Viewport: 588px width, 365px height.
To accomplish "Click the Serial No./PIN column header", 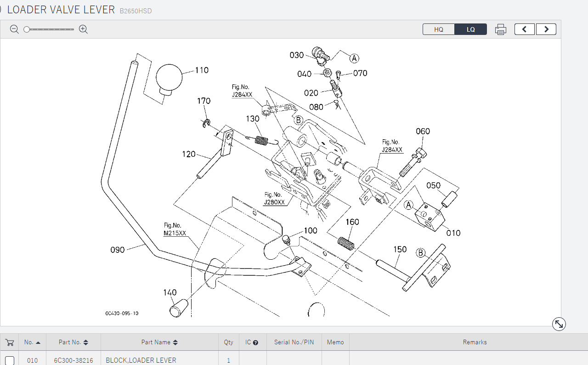I will (294, 342).
